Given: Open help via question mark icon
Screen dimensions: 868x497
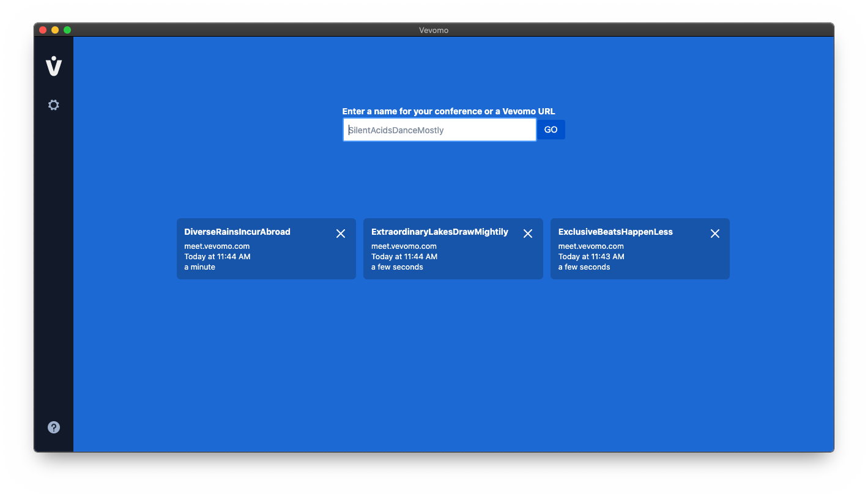Looking at the screenshot, I should point(54,427).
